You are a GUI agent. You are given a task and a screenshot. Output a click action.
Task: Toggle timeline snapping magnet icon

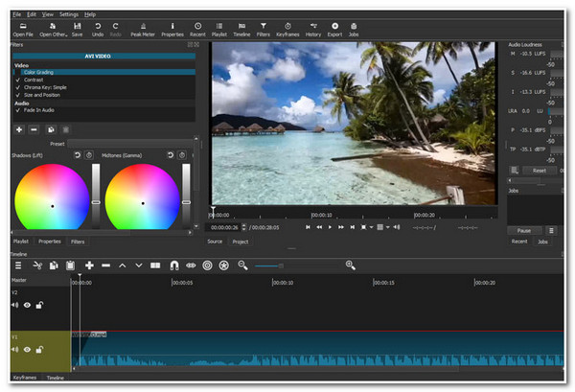[174, 265]
